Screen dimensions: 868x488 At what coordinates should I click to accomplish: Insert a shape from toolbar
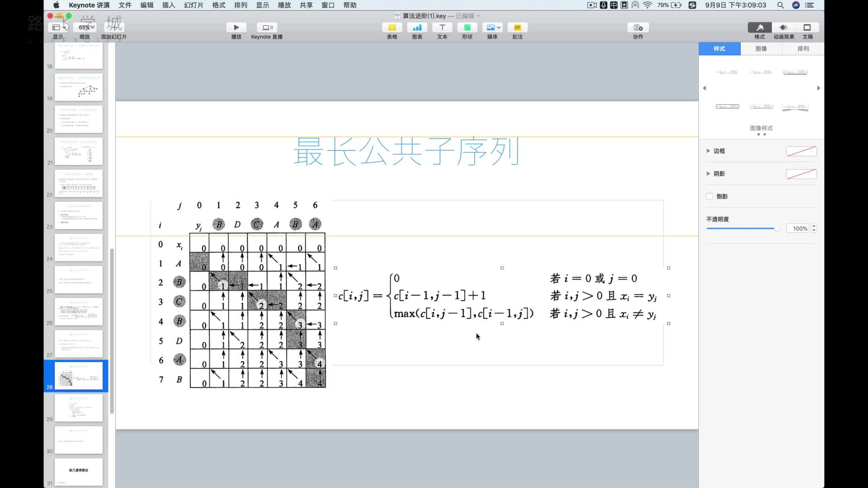[467, 28]
